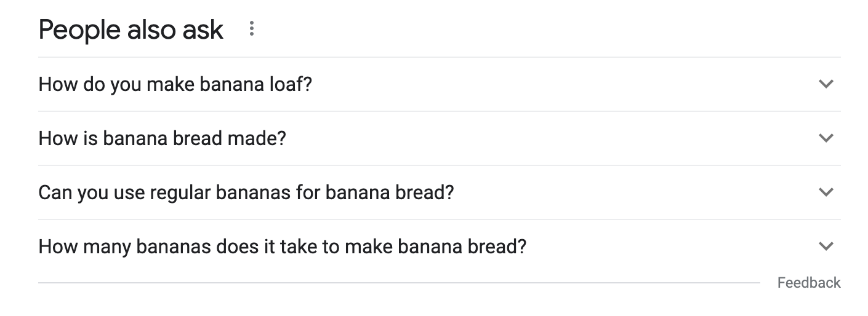
Task: Open 'How do you make banana loaf?' question
Action: point(175,84)
